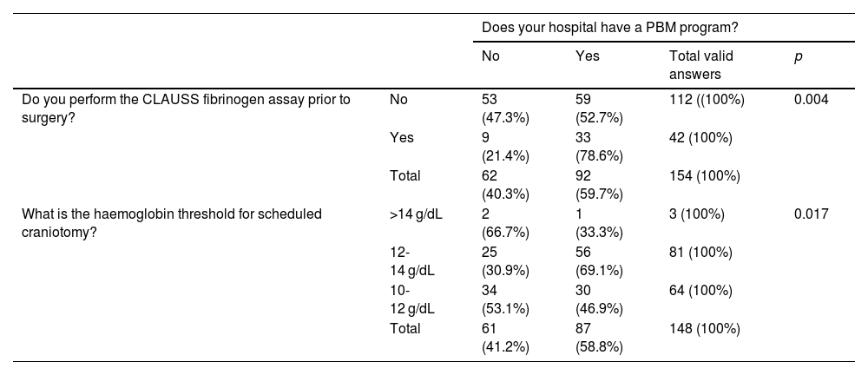This screenshot has height=375, width=868.
Task: Click the '34 (53.1%)' cell
Action: [x=502, y=298]
